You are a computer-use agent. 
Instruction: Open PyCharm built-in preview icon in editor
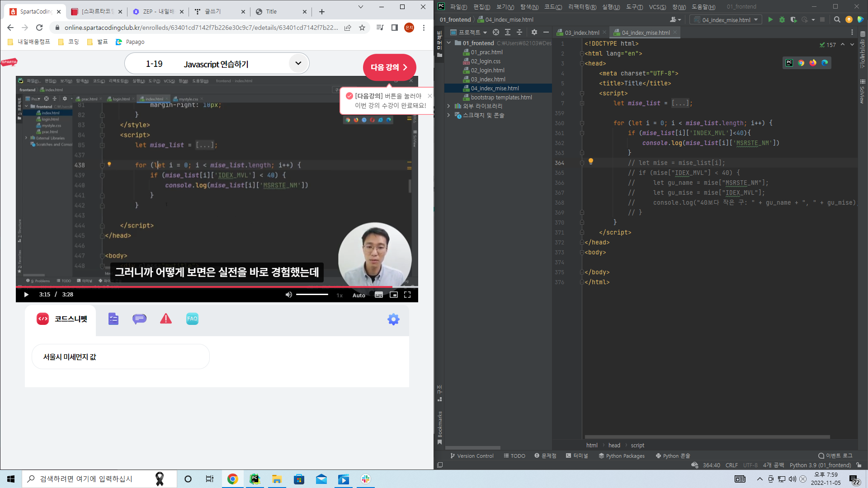click(x=789, y=63)
